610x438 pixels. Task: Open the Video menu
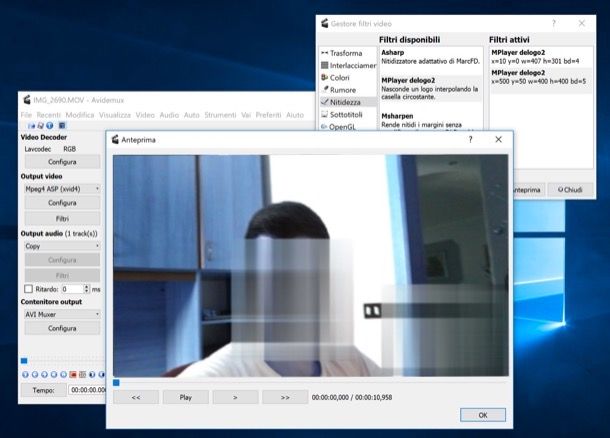[145, 115]
